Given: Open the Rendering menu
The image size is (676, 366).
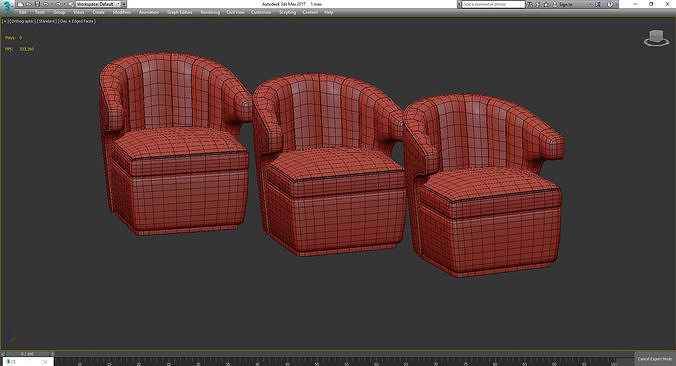Looking at the screenshot, I should pos(210,13).
